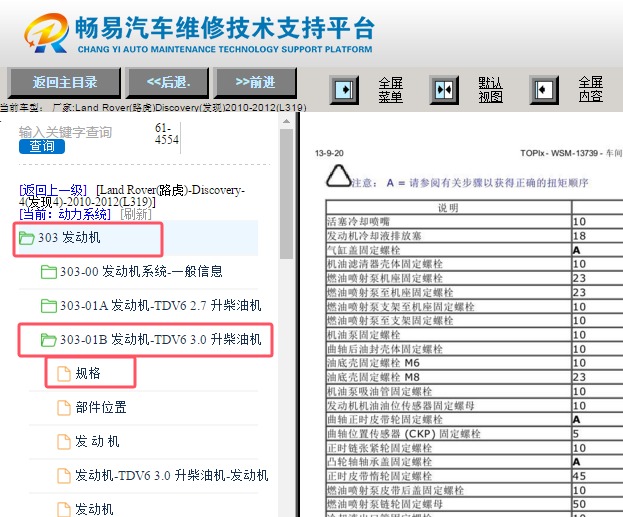Click the [刷新] refresh link
The image size is (623, 517).
click(135, 214)
